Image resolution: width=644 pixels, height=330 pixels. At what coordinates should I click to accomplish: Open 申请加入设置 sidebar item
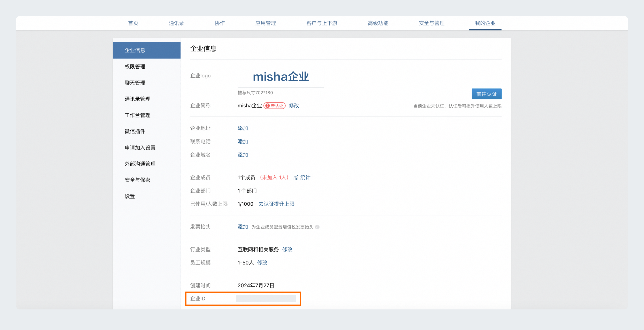pos(146,148)
